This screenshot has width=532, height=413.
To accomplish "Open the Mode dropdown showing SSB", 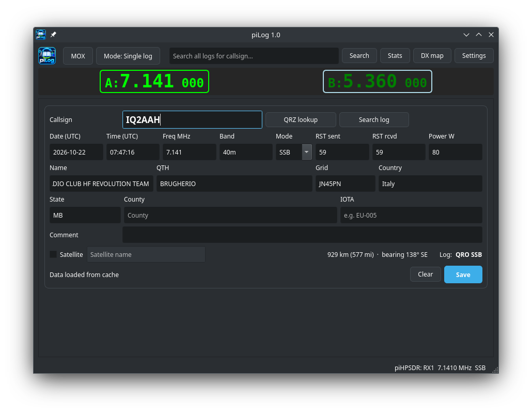I will pyautogui.click(x=306, y=152).
